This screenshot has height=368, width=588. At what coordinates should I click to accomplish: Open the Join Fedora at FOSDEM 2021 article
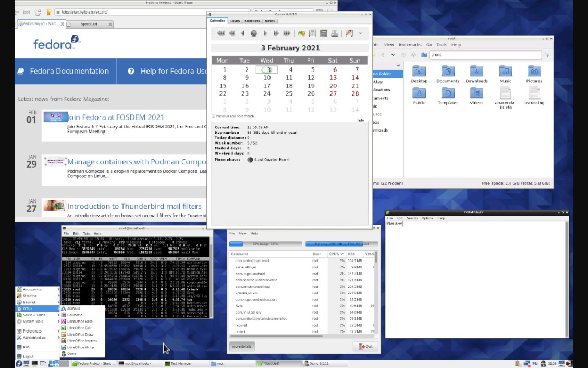click(x=116, y=117)
